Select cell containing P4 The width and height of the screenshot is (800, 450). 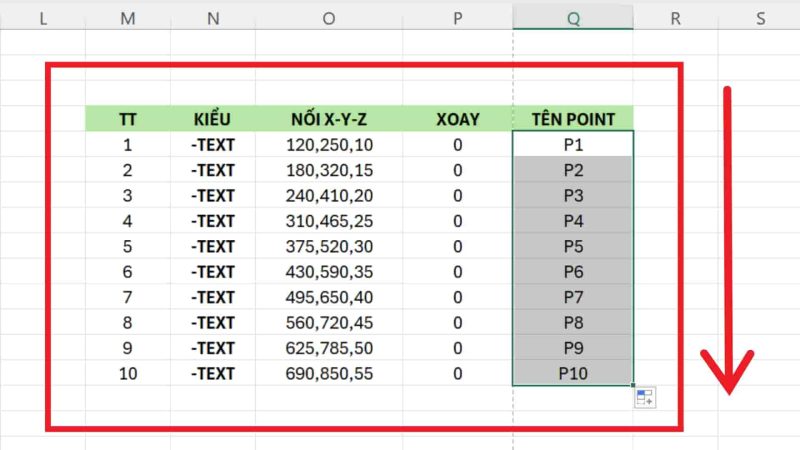pyautogui.click(x=573, y=221)
